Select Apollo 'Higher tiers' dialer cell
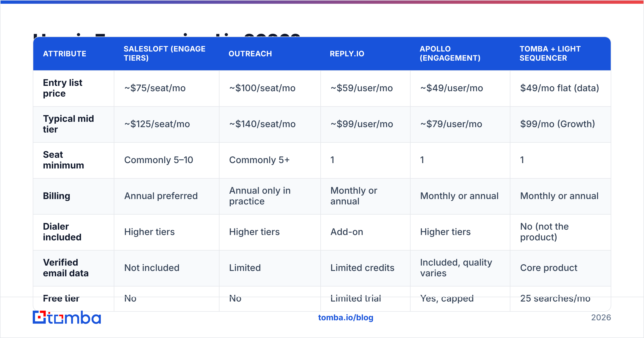Viewport: 644px width, 338px height. point(445,232)
